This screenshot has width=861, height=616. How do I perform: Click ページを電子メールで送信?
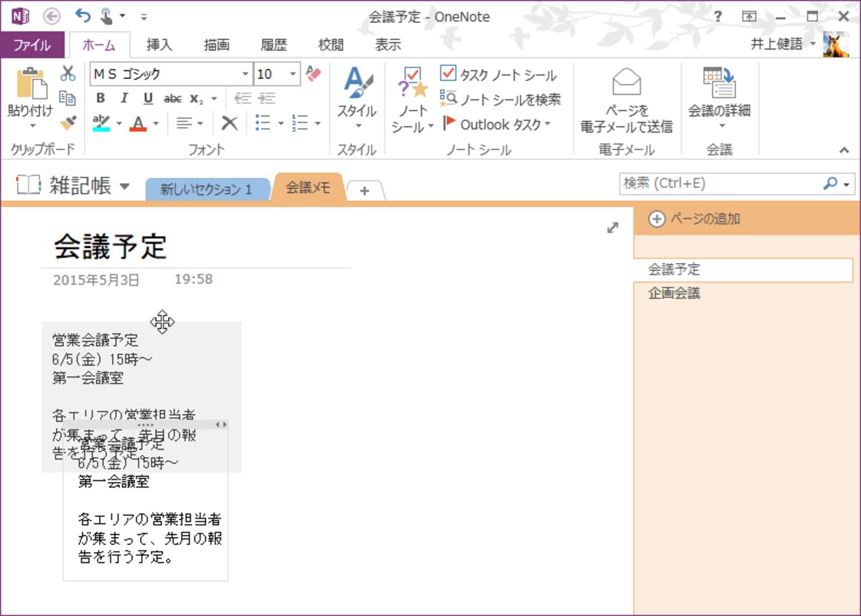(626, 100)
